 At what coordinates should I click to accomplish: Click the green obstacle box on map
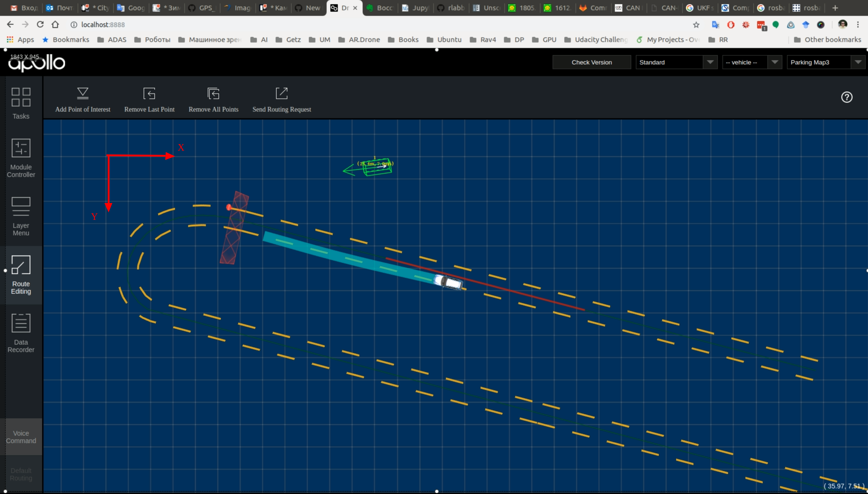click(377, 167)
